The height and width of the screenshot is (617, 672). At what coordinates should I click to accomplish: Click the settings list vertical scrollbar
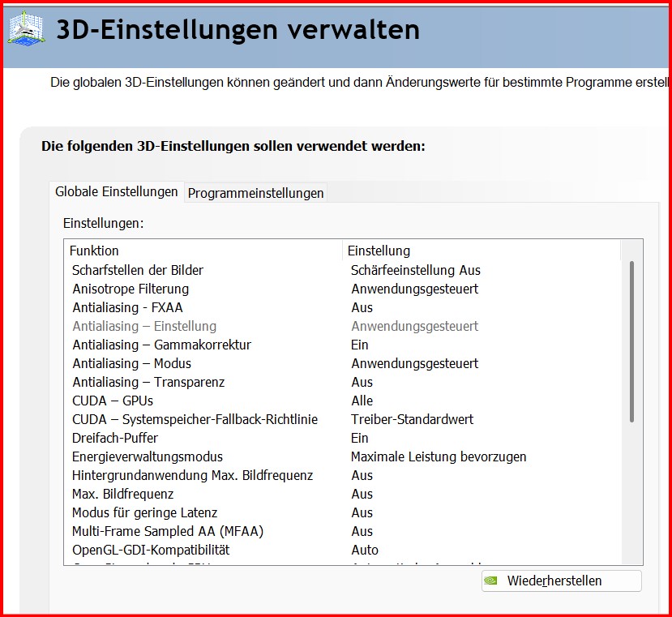click(631, 341)
